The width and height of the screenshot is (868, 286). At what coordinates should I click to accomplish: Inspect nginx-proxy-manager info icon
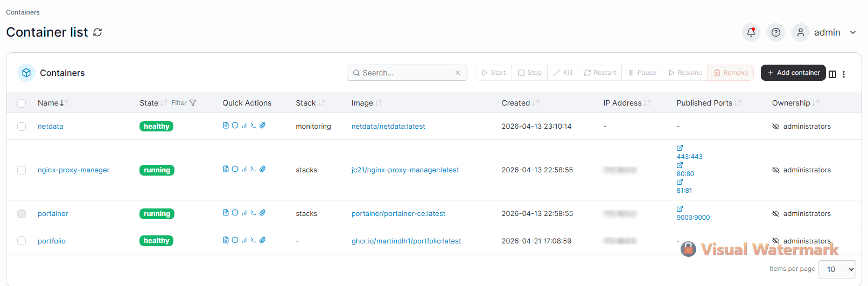pyautogui.click(x=235, y=169)
